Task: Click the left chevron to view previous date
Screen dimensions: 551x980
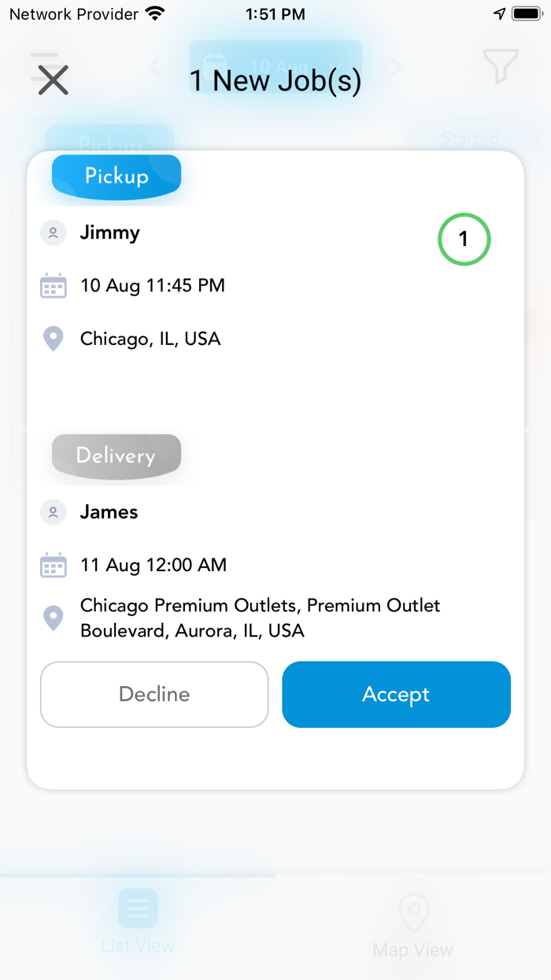Action: coord(154,66)
